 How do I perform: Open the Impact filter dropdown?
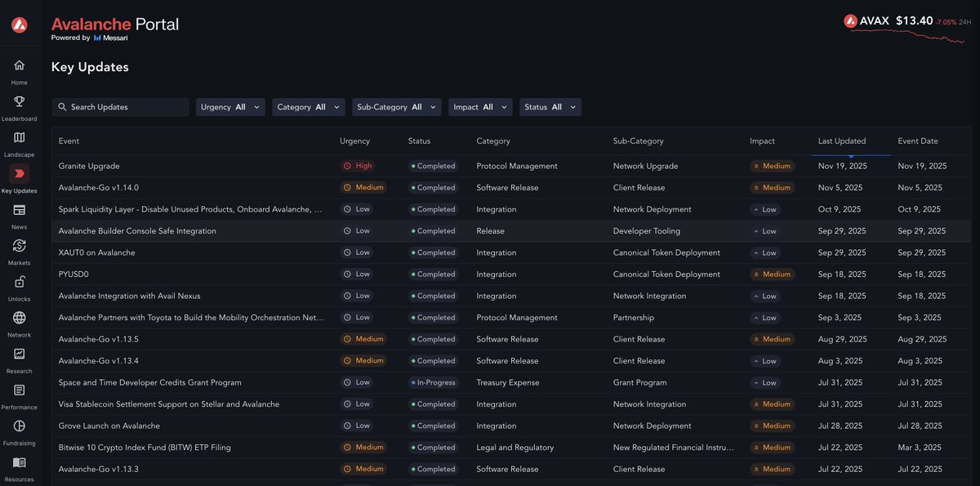point(480,107)
